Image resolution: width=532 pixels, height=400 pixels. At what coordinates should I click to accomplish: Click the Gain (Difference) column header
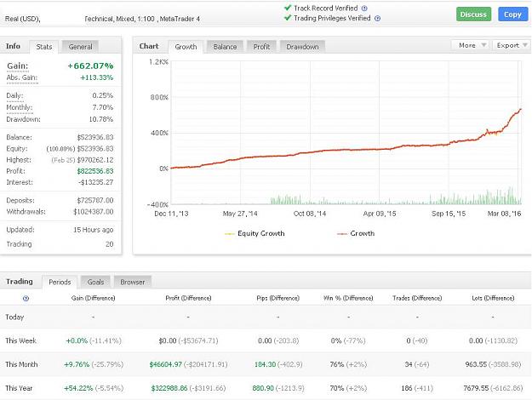click(94, 298)
